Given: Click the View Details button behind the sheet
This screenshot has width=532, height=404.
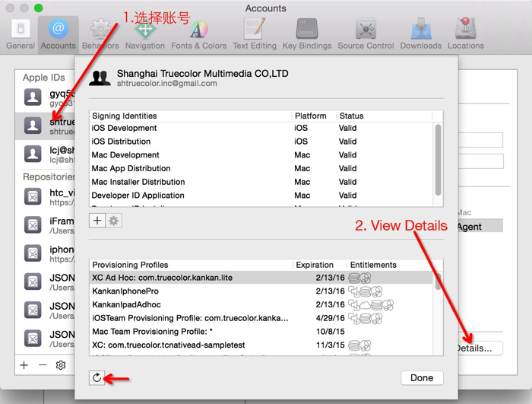Looking at the screenshot, I should click(480, 348).
